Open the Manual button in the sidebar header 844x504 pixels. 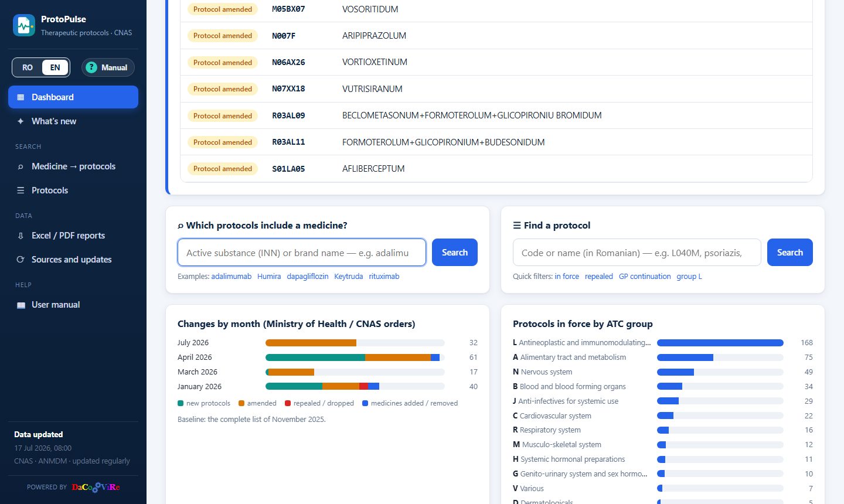pos(108,67)
